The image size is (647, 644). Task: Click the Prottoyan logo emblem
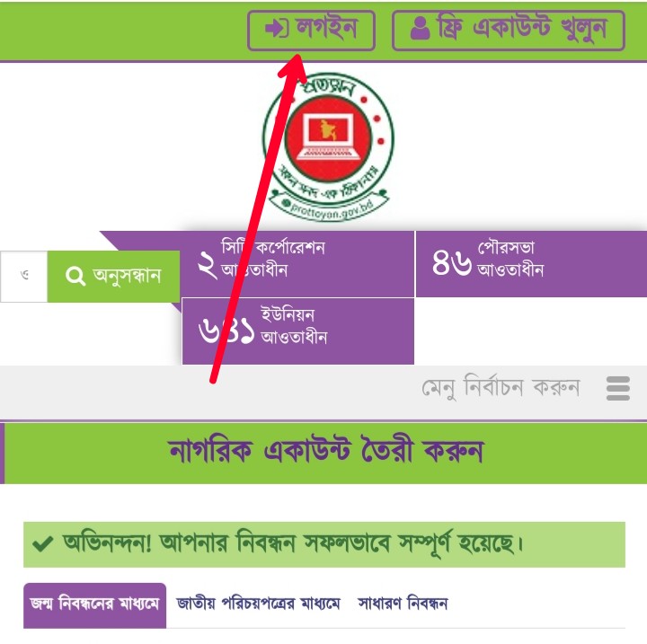coord(329,146)
